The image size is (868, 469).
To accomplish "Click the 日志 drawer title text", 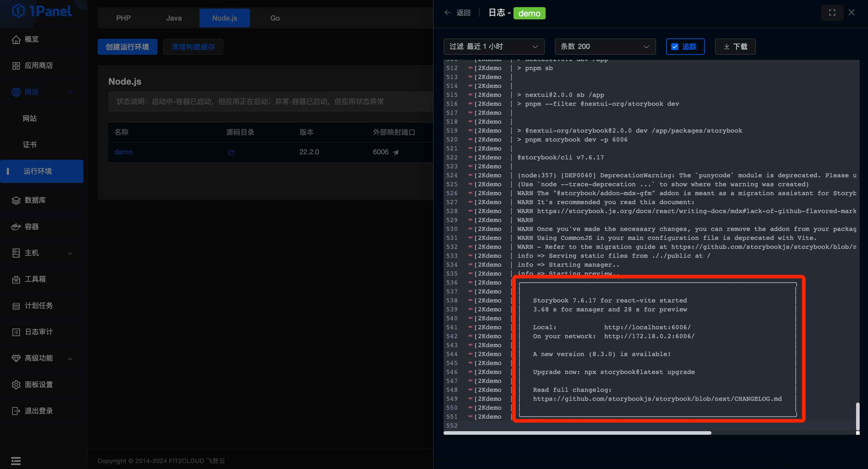I will coord(497,13).
